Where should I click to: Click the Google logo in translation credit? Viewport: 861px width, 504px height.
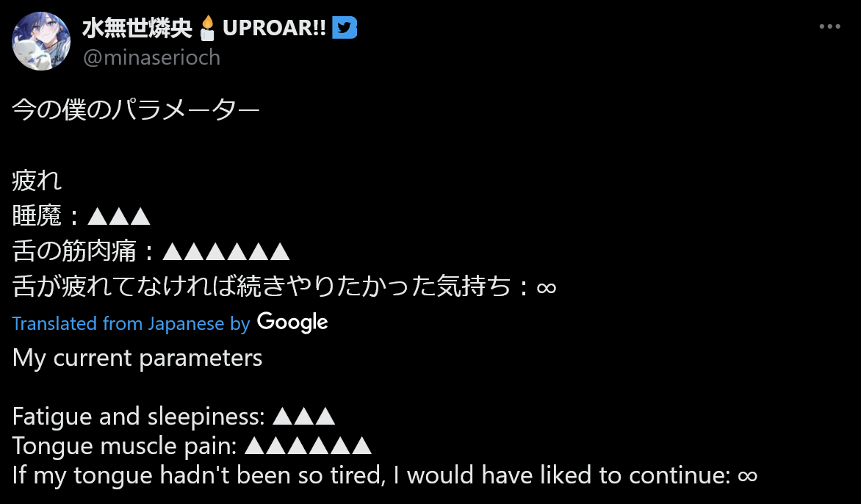tap(292, 323)
